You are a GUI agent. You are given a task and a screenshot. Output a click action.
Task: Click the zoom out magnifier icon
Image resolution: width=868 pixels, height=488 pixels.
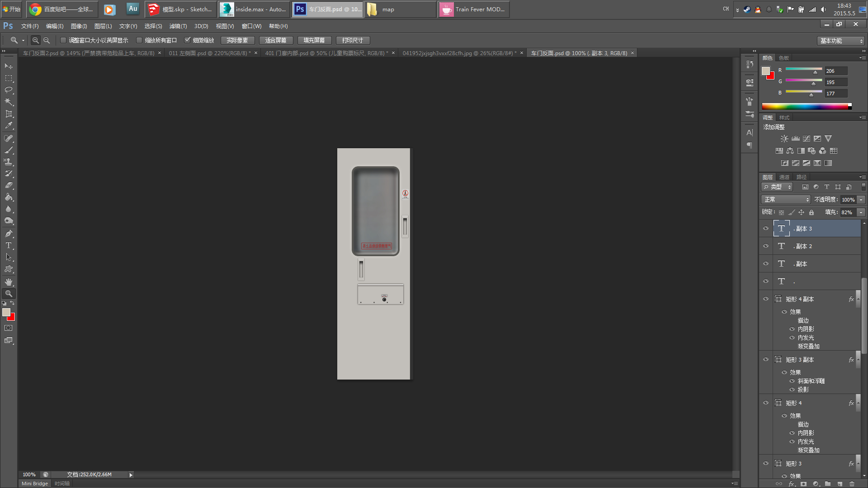(x=47, y=40)
